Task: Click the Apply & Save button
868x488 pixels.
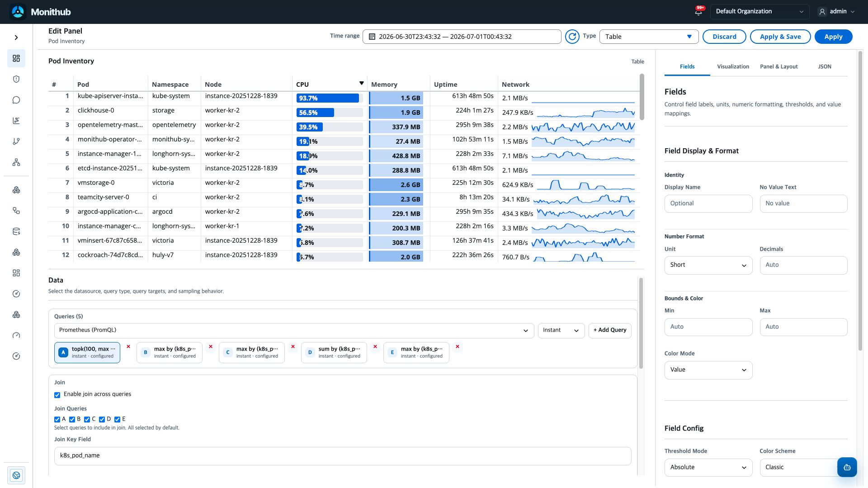Action: coord(780,37)
